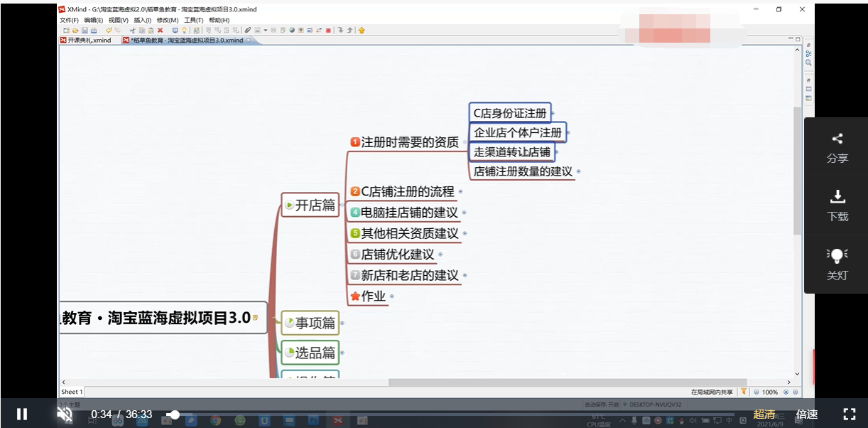Select the C店身份证注册 topic
The width and height of the screenshot is (868, 428).
(x=510, y=113)
